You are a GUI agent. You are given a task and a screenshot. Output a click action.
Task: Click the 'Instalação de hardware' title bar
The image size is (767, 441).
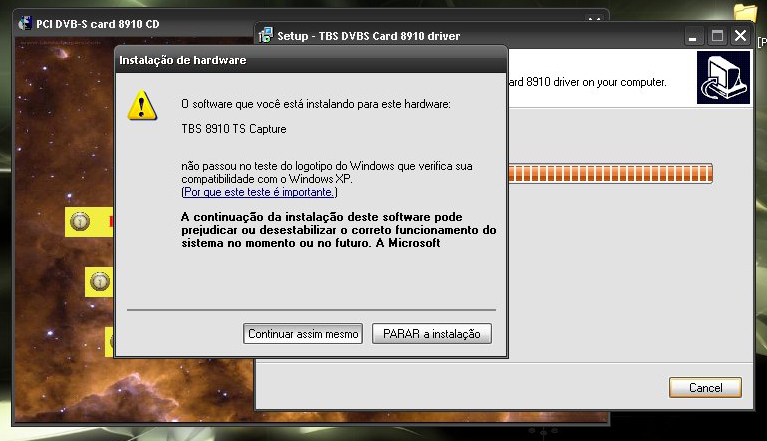click(x=311, y=60)
